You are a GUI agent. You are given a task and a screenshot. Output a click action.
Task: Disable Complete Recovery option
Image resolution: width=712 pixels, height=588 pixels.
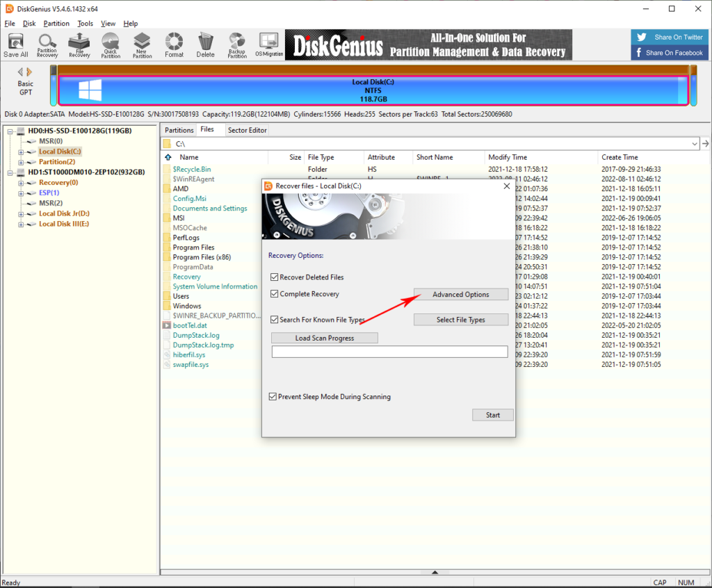point(273,293)
